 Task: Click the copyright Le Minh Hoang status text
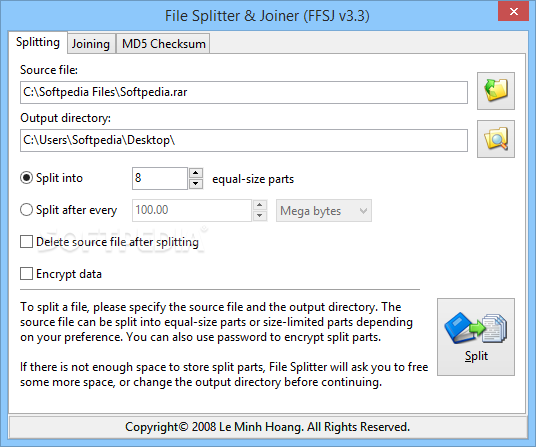(x=267, y=427)
